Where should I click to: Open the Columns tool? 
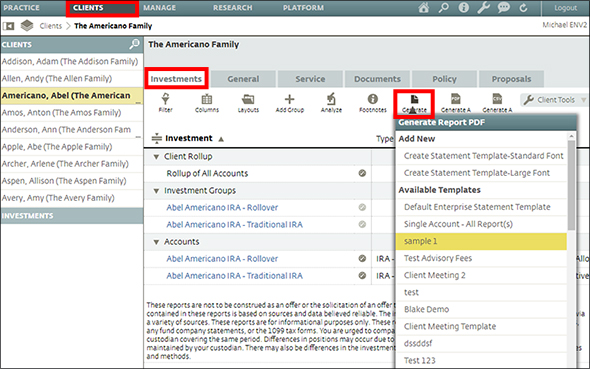pyautogui.click(x=207, y=103)
